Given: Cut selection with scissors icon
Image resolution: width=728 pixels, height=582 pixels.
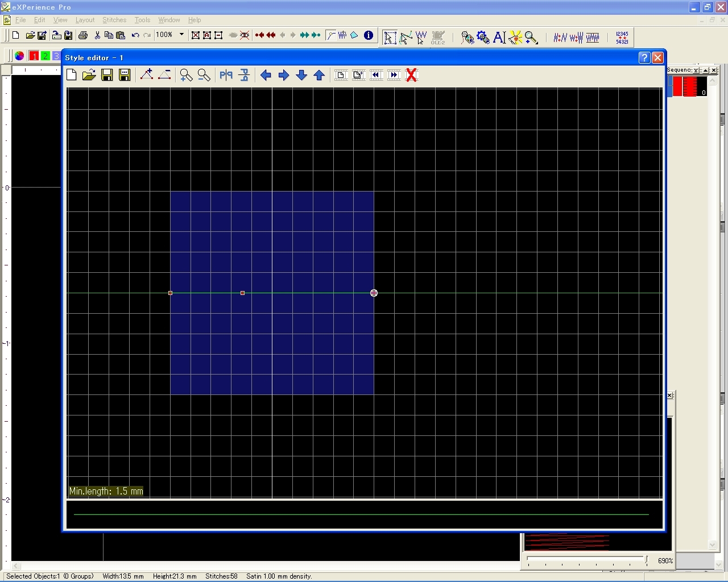Looking at the screenshot, I should [x=97, y=35].
